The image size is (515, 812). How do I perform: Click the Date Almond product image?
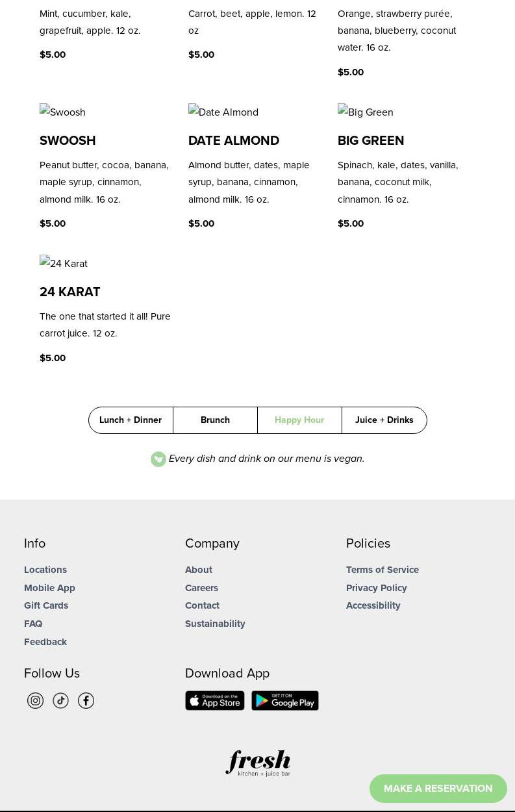tap(223, 112)
